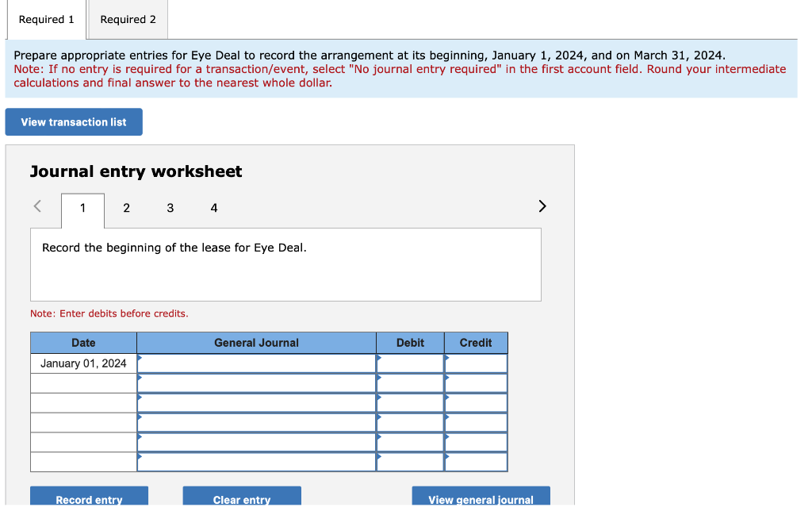Viewport: 812px width, 511px height.
Task: Open journal entry tab 2
Action: [126, 208]
